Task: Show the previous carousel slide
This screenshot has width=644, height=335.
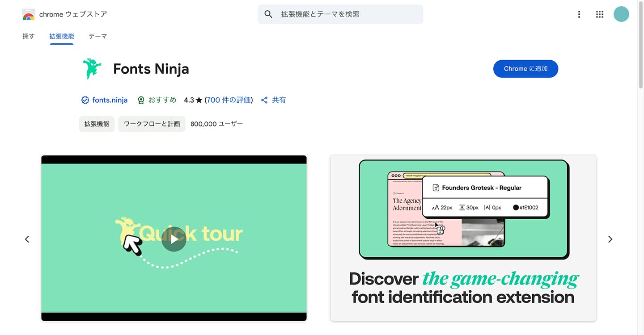Action: coord(27,239)
